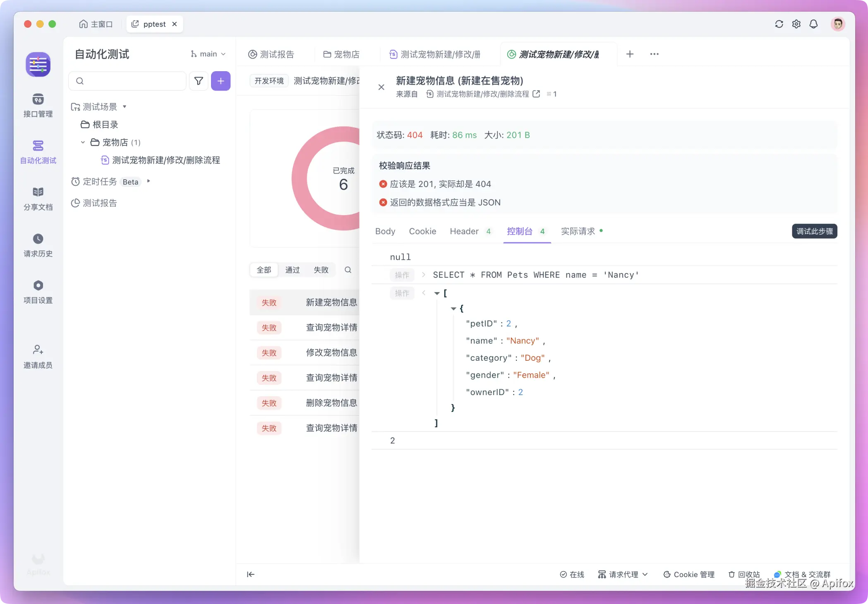Collapse the JSON array triangle

pos(437,293)
